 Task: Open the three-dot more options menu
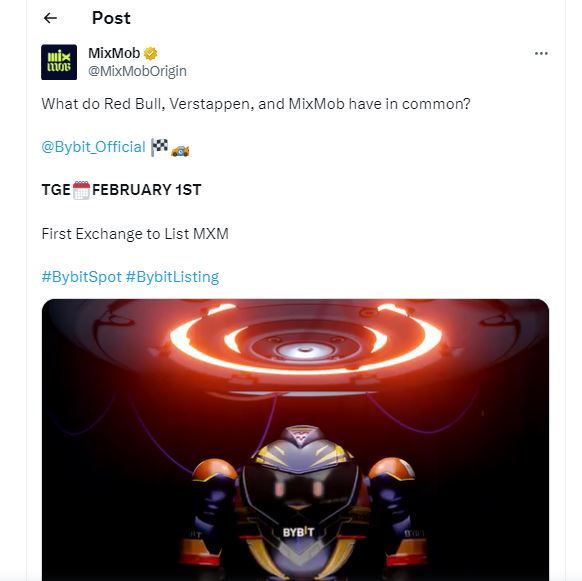click(541, 53)
